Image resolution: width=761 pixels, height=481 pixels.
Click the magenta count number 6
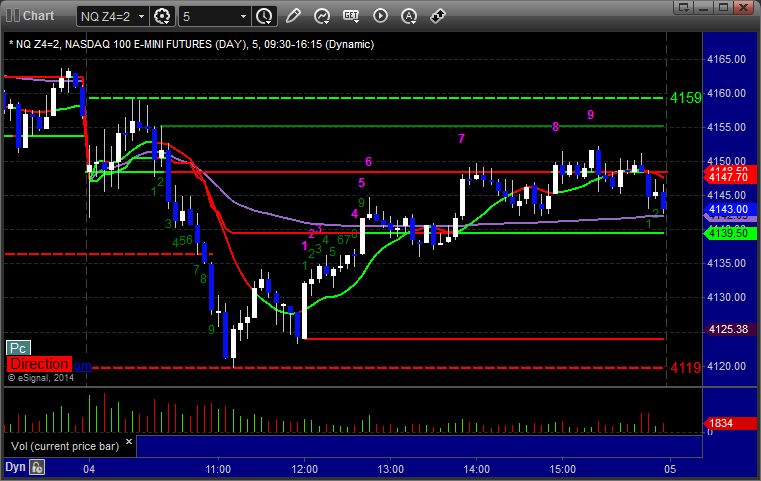[x=368, y=162]
